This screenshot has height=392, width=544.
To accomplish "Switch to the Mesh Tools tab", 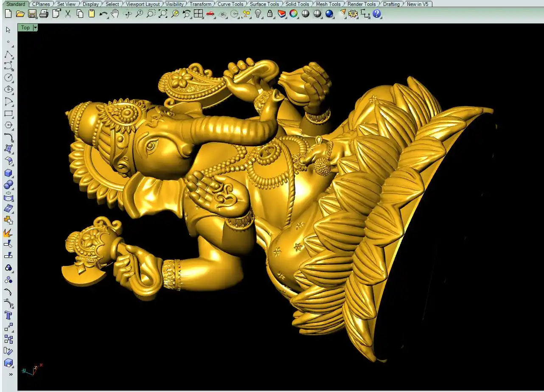I will [328, 4].
